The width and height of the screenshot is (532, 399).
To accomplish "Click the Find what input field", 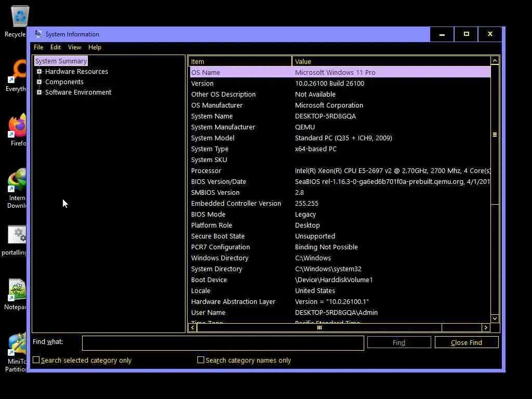I will coord(223,343).
